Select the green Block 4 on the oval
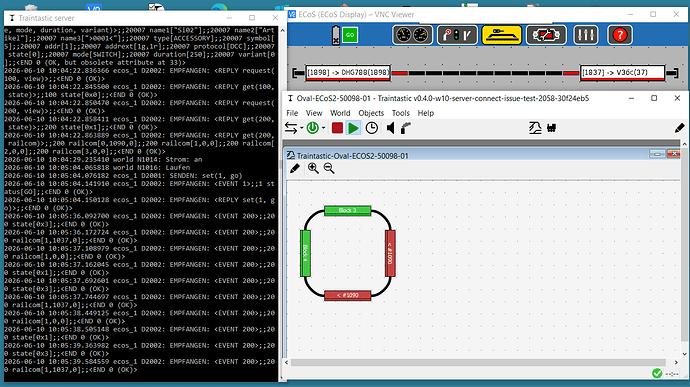Viewport: 690px width, 387px height. coord(305,254)
